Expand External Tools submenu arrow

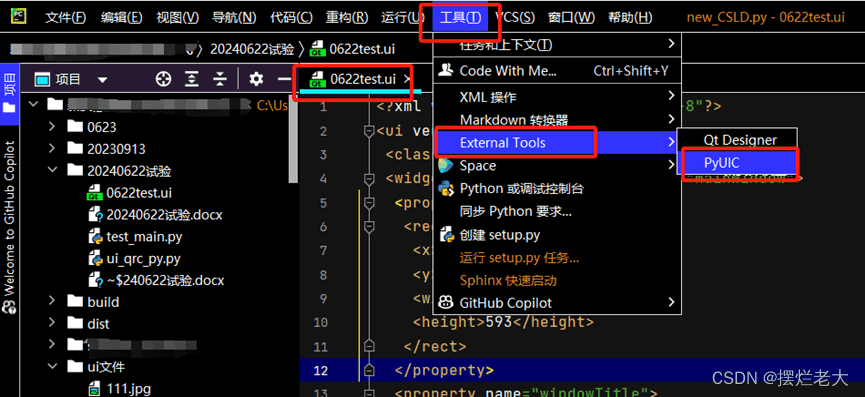[671, 142]
